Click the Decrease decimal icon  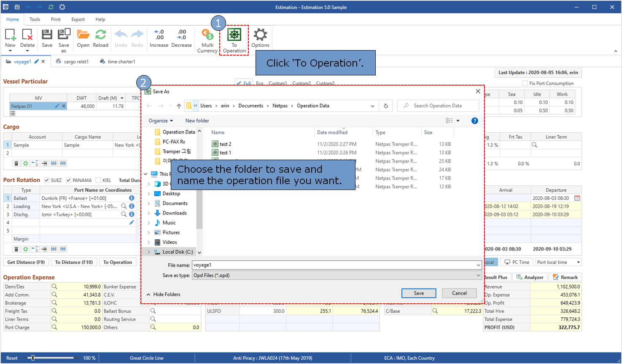[x=182, y=35]
